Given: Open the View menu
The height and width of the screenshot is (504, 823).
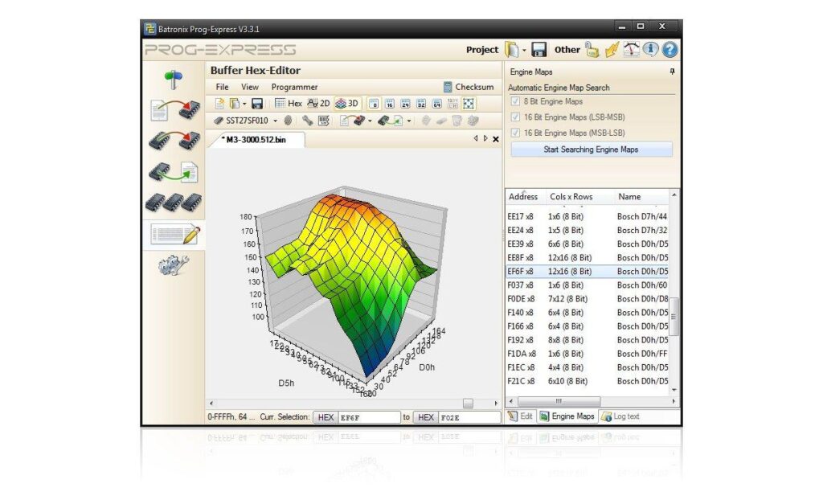Looking at the screenshot, I should tap(250, 87).
